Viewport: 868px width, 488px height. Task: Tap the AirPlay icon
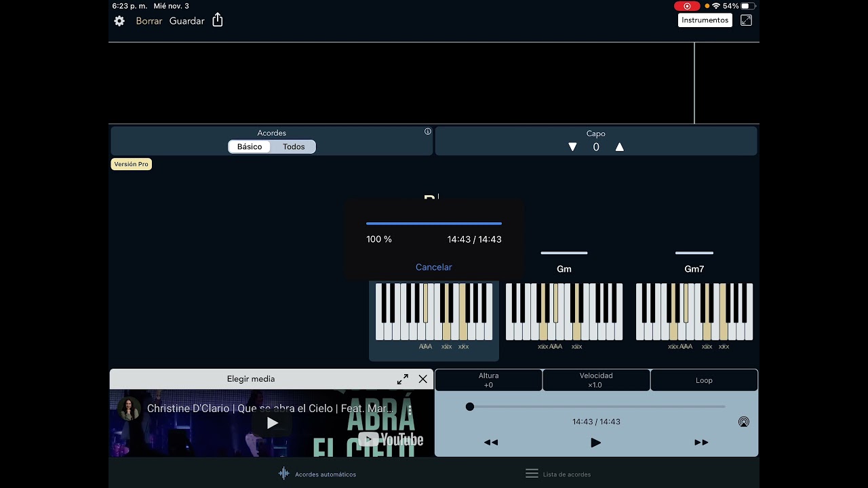(x=744, y=422)
